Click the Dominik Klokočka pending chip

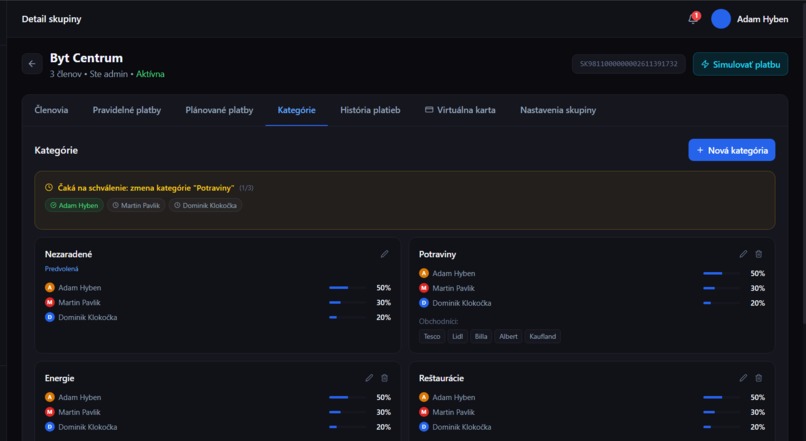(205, 205)
